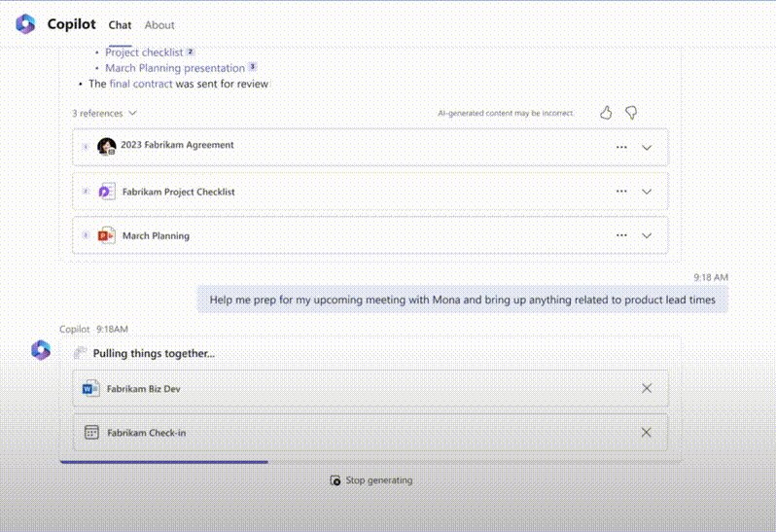
Task: Open more options for 2023 Fabrikam Agreement
Action: point(621,147)
